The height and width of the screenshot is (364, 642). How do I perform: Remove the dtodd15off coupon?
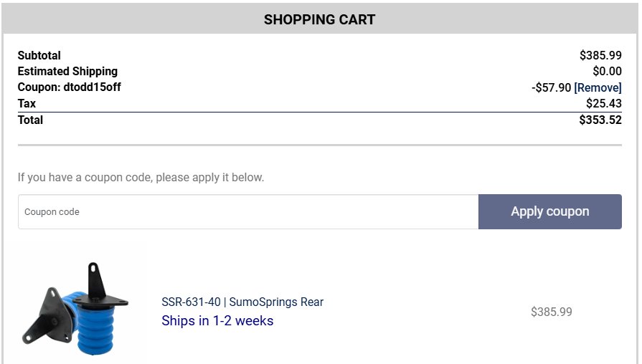(x=598, y=87)
